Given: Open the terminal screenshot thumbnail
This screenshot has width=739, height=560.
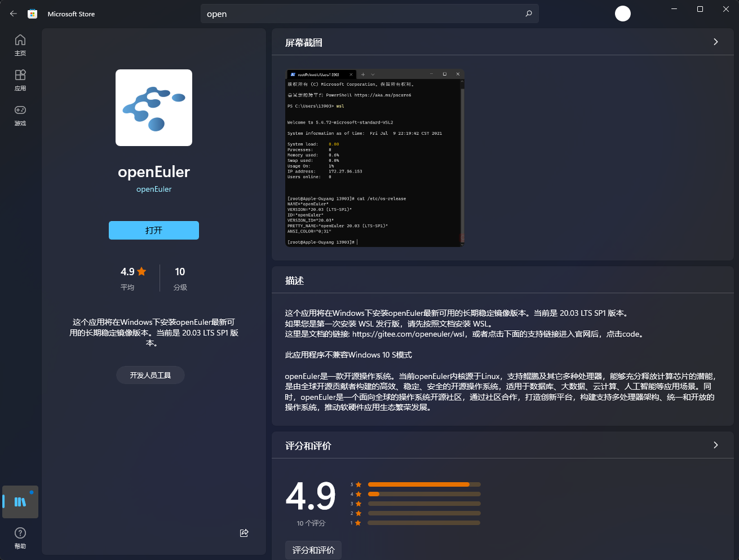Looking at the screenshot, I should 375,158.
